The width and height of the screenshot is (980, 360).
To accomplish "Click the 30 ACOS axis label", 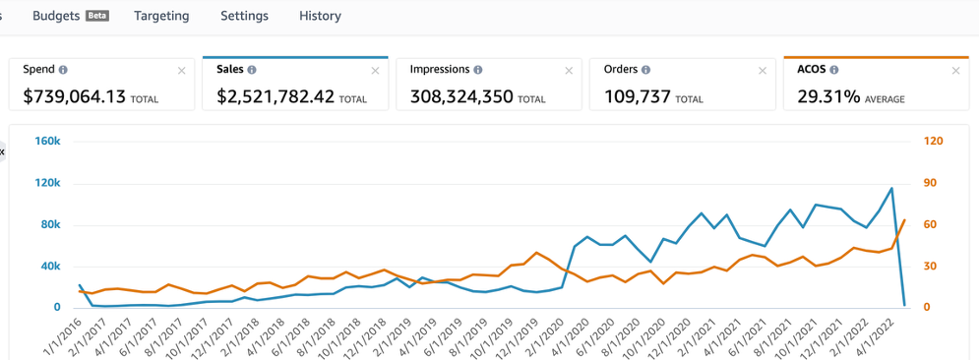I will point(930,267).
